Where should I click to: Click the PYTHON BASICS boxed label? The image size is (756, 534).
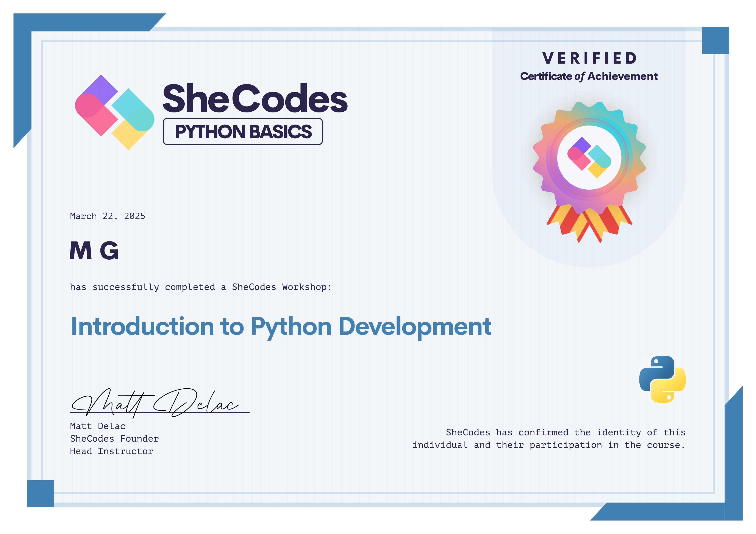[x=243, y=131]
